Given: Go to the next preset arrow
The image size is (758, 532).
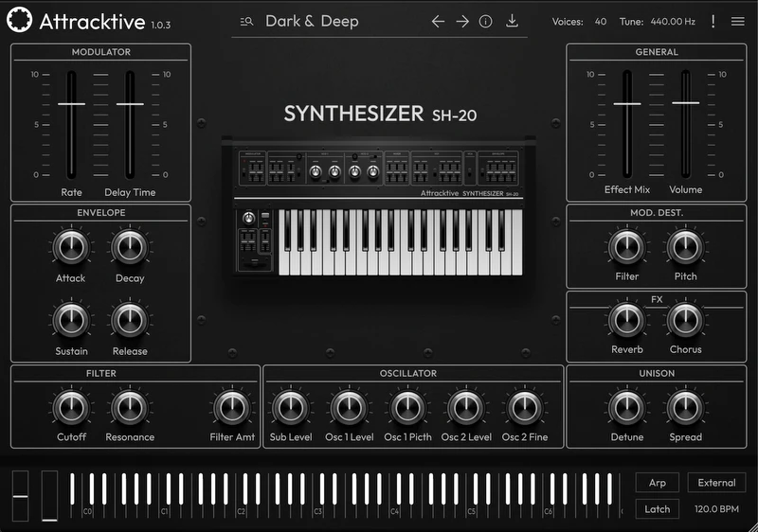Looking at the screenshot, I should click(x=462, y=22).
